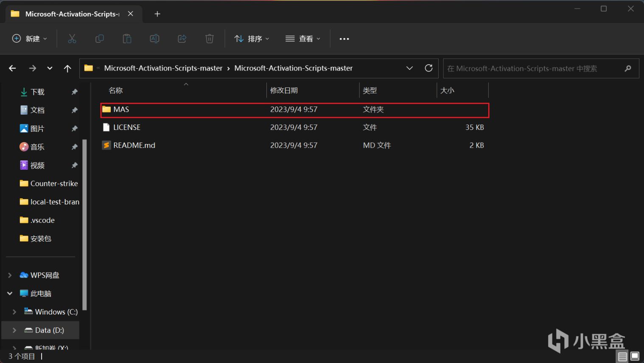
Task: Unpin 视频 using its pin icon
Action: pos(75,165)
